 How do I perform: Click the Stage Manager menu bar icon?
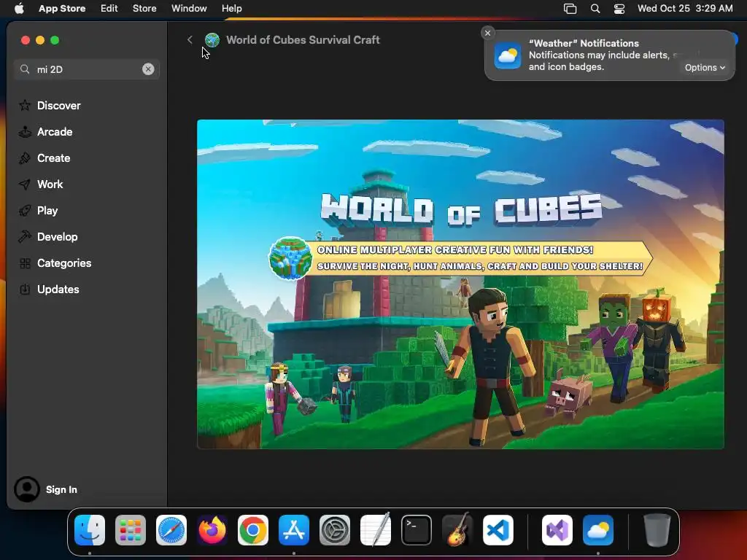click(x=570, y=9)
